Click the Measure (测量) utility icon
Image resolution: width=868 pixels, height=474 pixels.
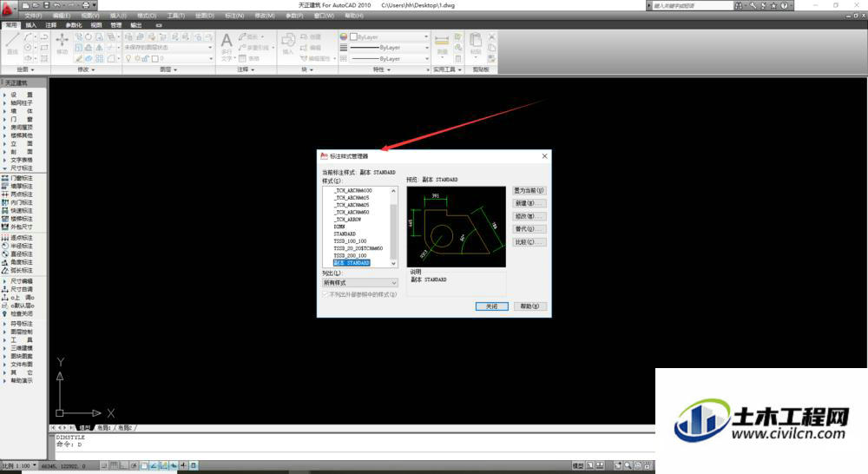click(x=442, y=44)
